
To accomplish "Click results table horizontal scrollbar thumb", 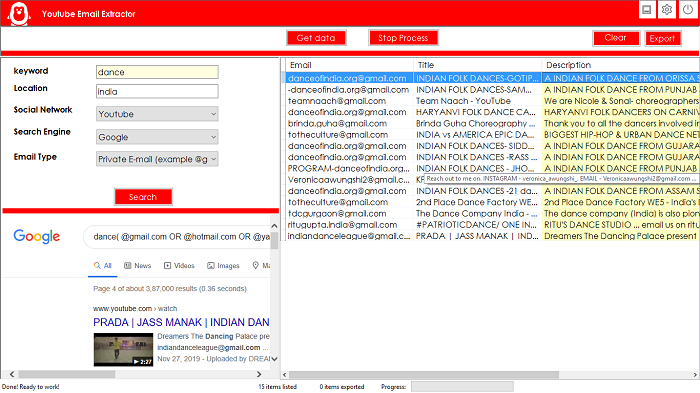I will click(x=424, y=375).
